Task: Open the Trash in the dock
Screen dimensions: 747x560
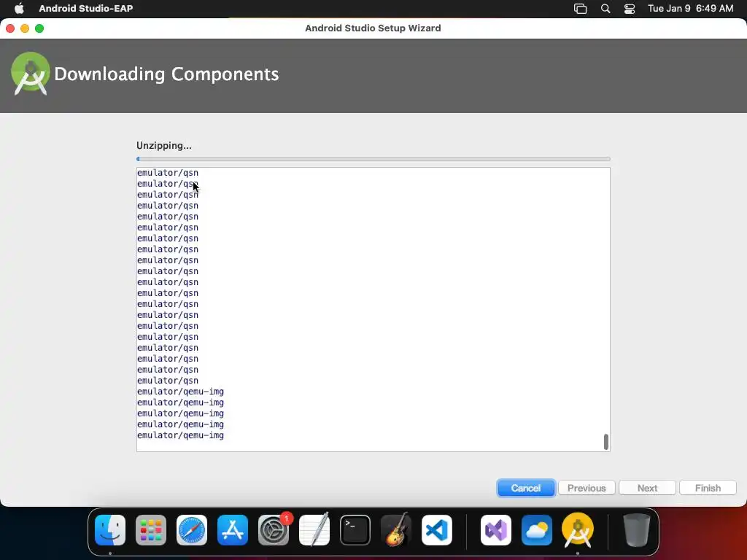Action: [x=636, y=530]
